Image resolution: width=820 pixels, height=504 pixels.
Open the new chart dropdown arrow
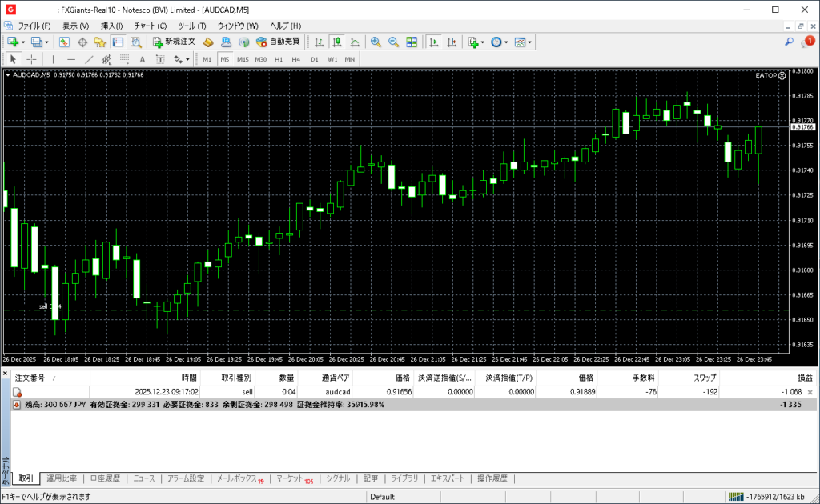pyautogui.click(x=23, y=42)
